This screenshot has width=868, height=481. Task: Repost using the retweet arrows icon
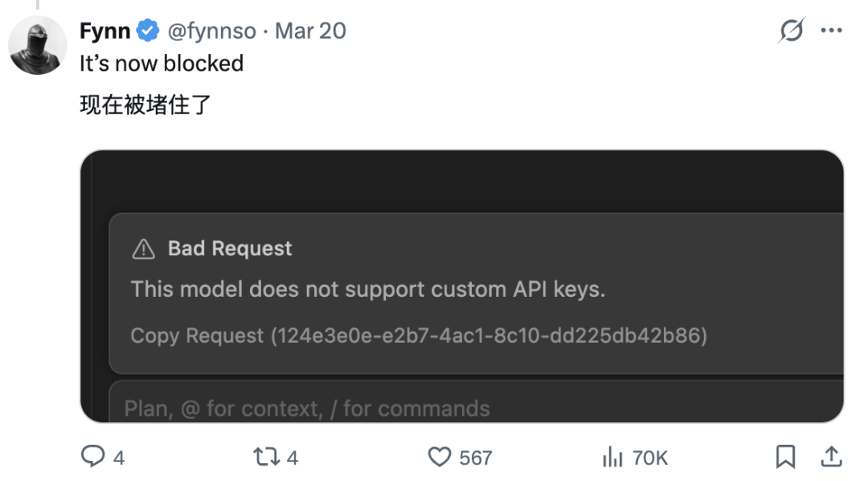tap(264, 458)
